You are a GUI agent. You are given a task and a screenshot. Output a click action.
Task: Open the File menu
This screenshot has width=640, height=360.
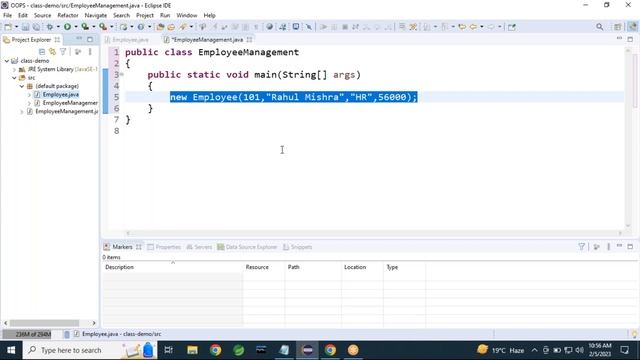(7, 16)
